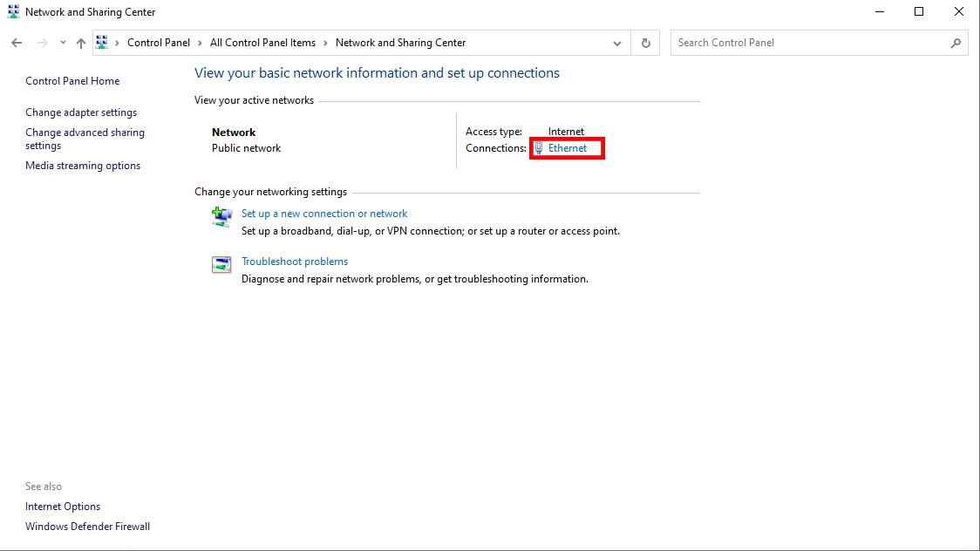Screen dimensions: 980x551
Task: Click the Set up new connection icon
Action: point(221,216)
